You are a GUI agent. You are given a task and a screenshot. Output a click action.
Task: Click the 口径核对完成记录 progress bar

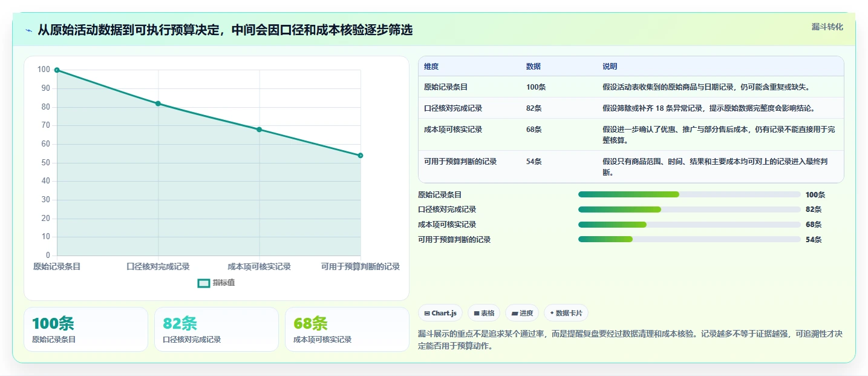tap(690, 209)
